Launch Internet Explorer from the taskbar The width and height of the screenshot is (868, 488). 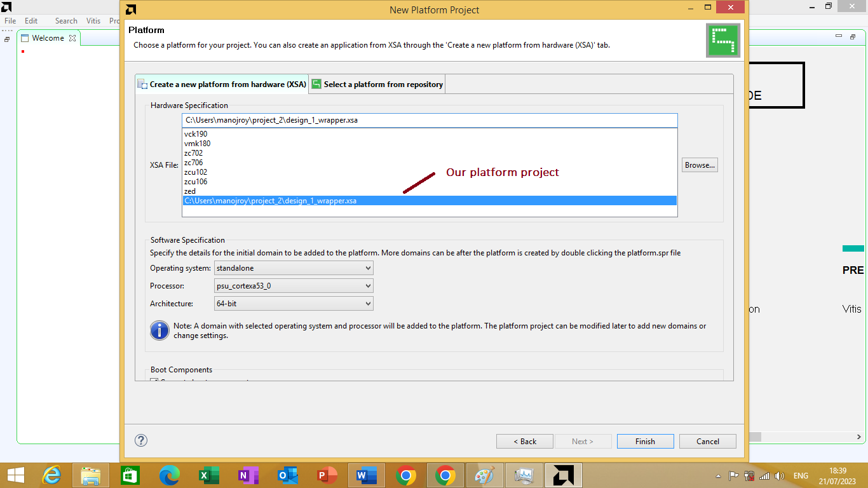point(51,475)
